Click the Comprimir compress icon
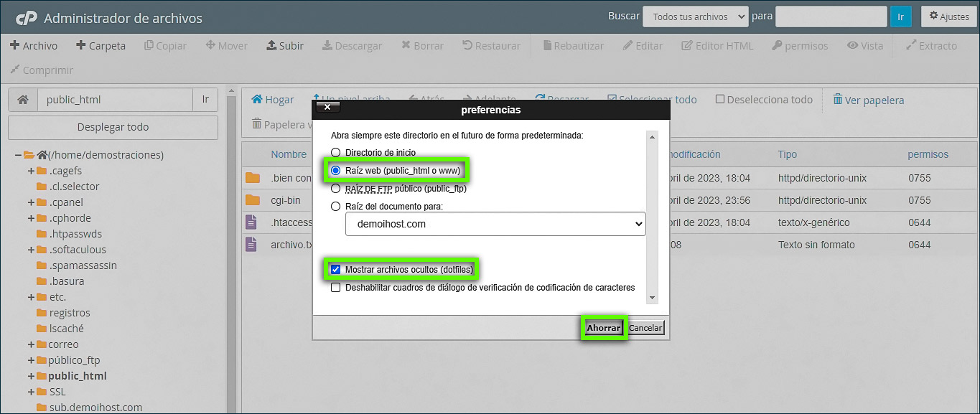Viewport: 980px width, 414px height. pos(41,70)
